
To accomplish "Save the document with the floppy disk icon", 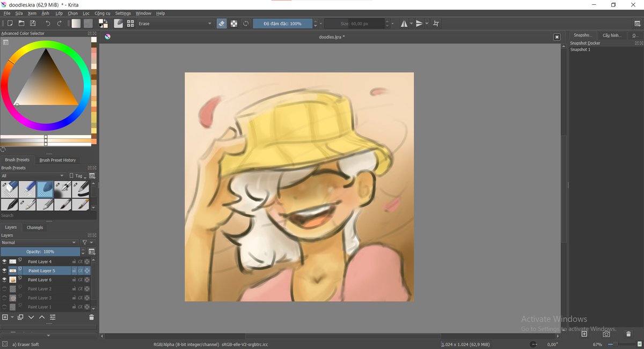I will click(x=33, y=24).
